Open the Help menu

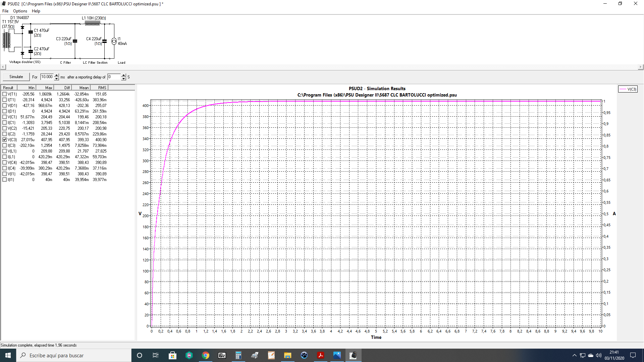36,11
